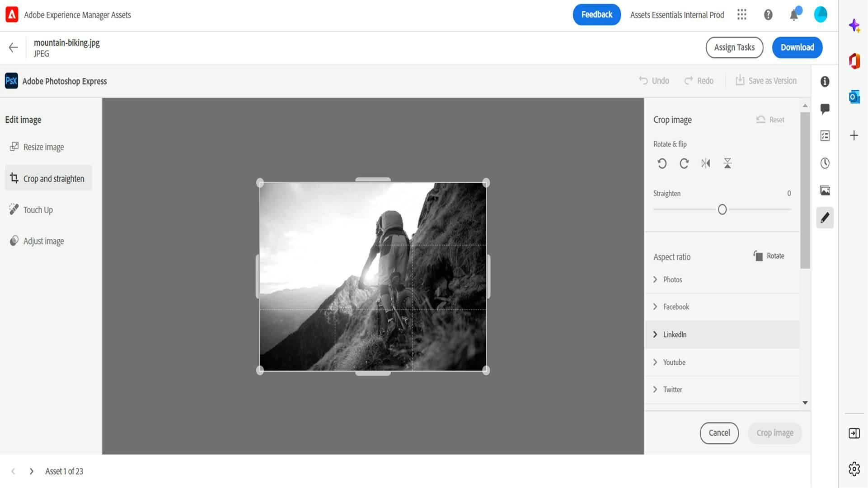Screen dimensions: 868x488
Task: Select Resize image in Edit menu
Action: point(43,147)
